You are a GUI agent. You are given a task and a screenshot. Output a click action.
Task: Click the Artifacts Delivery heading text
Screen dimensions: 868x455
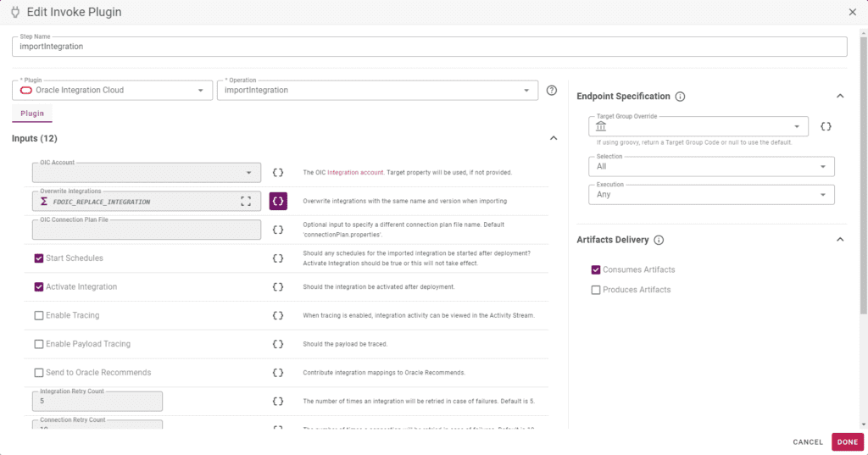point(613,240)
